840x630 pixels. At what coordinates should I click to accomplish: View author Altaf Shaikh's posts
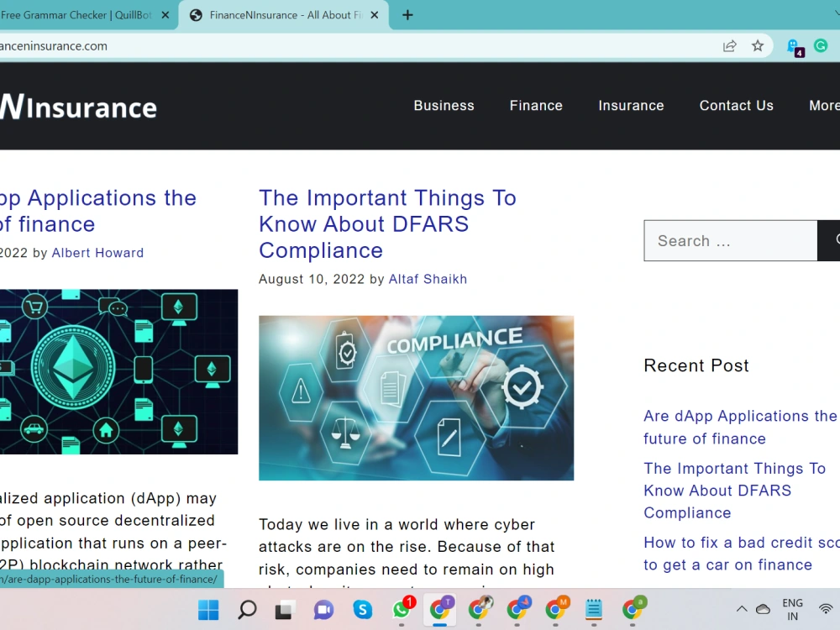click(x=428, y=279)
